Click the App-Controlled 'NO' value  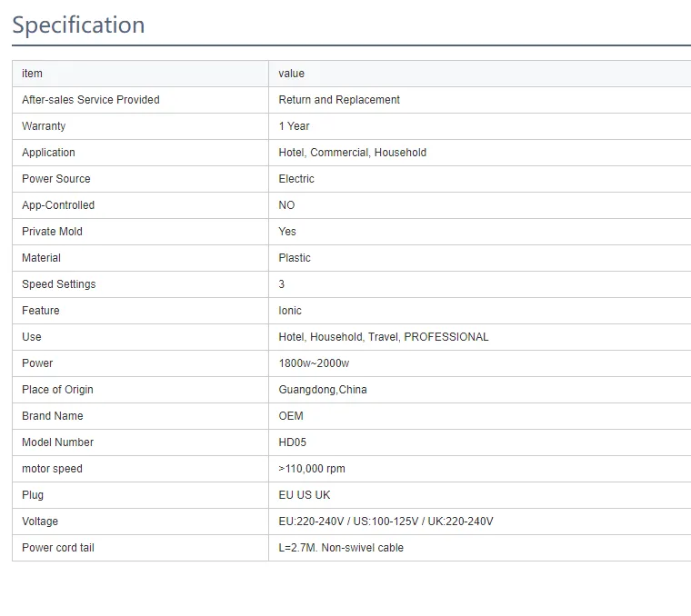286,205
